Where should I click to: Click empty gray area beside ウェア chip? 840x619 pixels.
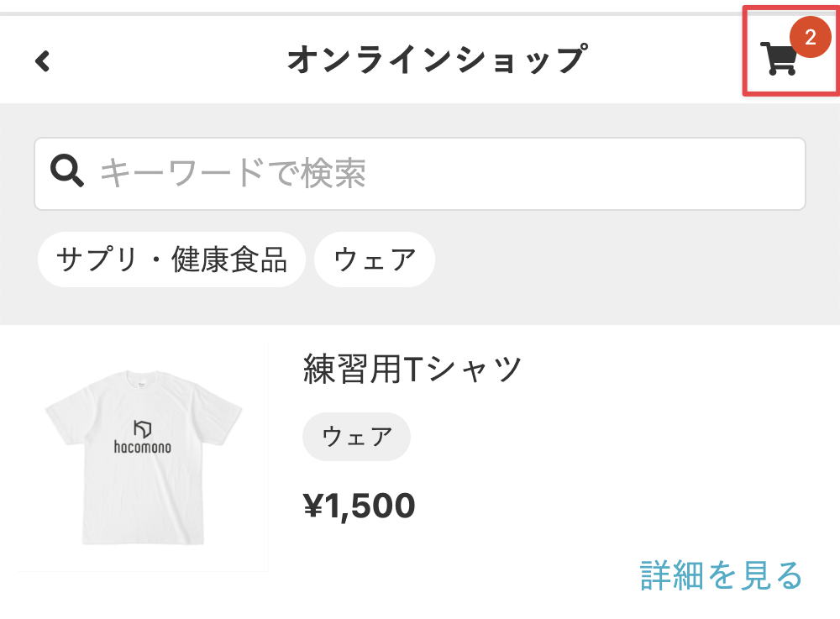[630, 260]
